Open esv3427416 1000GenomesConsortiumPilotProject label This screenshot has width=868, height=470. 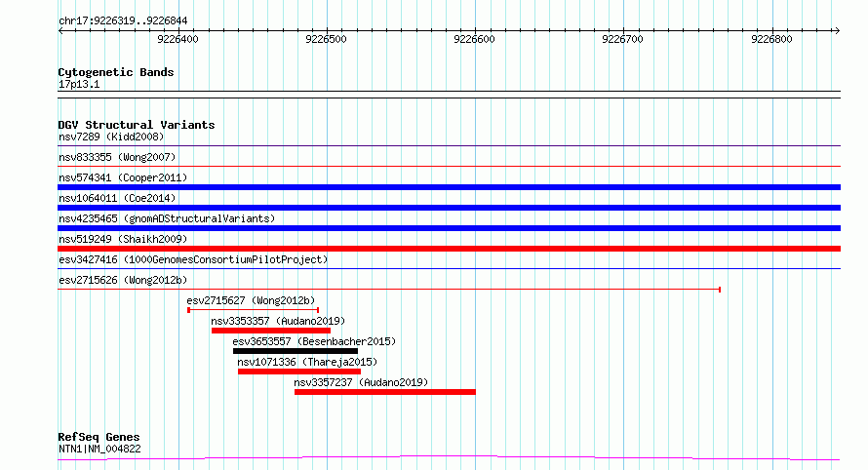click(193, 259)
